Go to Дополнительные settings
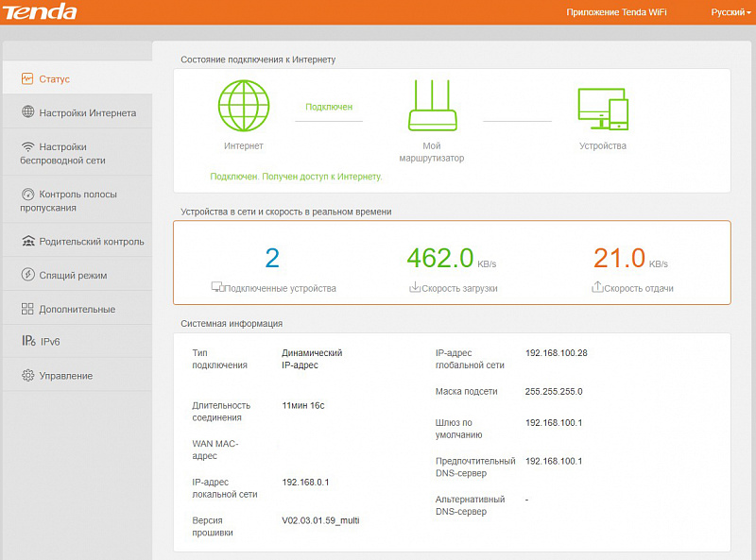 coord(77,310)
